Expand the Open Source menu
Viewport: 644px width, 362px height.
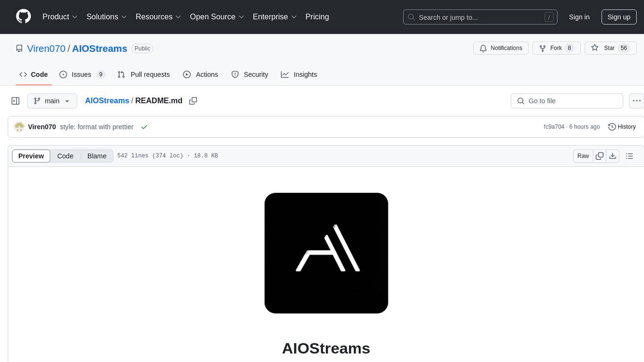pos(217,17)
